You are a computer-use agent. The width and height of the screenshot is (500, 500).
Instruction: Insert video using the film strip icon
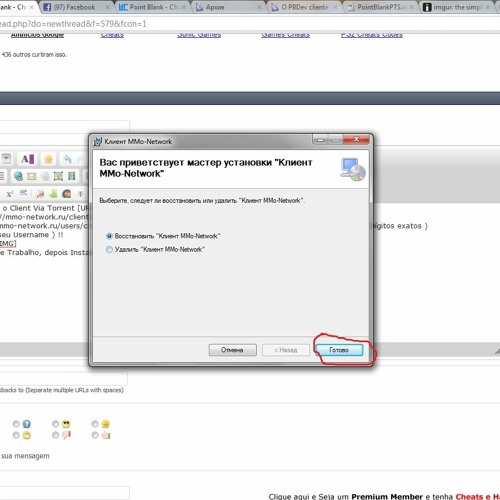click(x=71, y=176)
